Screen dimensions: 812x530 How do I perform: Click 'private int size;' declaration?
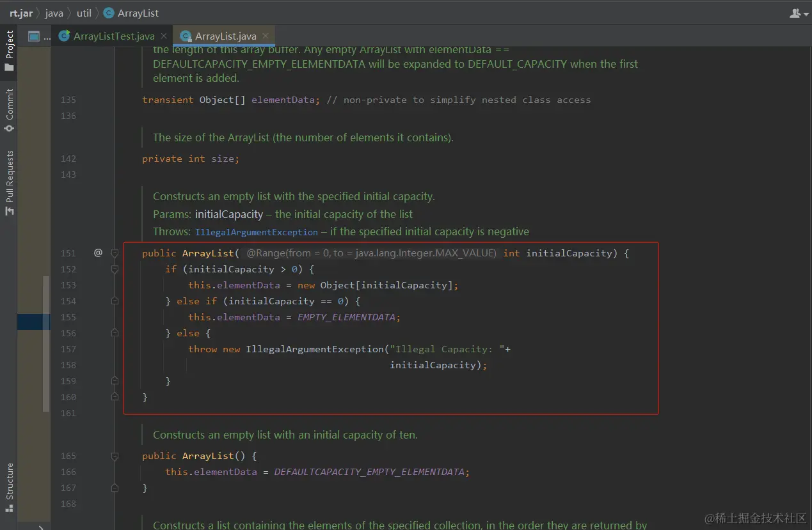[191, 159]
